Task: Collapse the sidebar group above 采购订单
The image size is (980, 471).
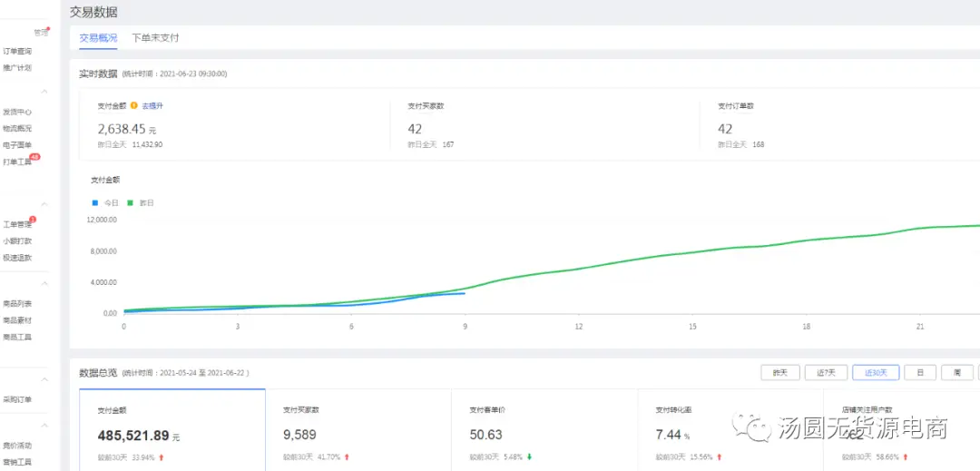Action: pyautogui.click(x=45, y=380)
